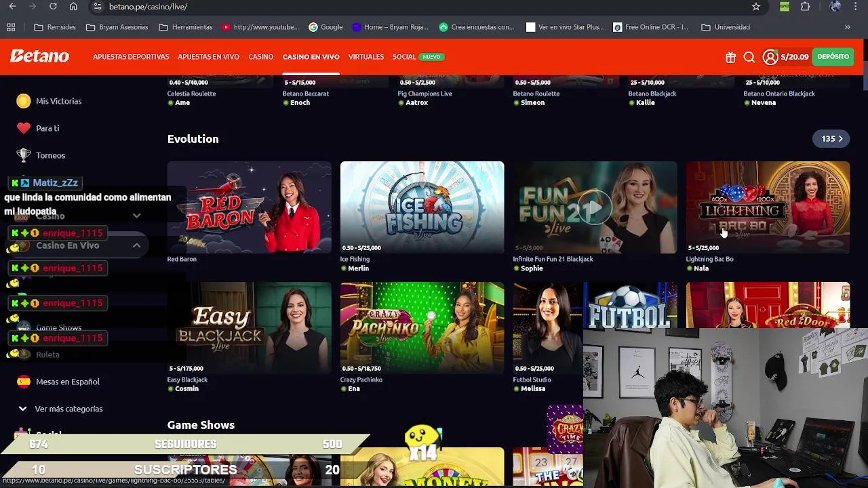Viewport: 868px width, 488px height.
Task: Open Herramientas bookmark folder
Action: tap(185, 27)
